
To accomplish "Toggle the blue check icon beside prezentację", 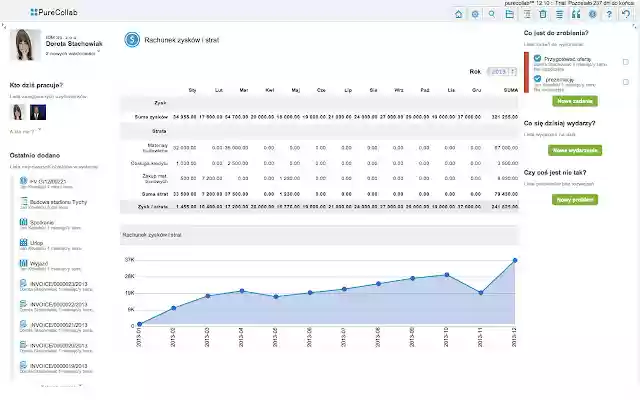I will tap(538, 80).
